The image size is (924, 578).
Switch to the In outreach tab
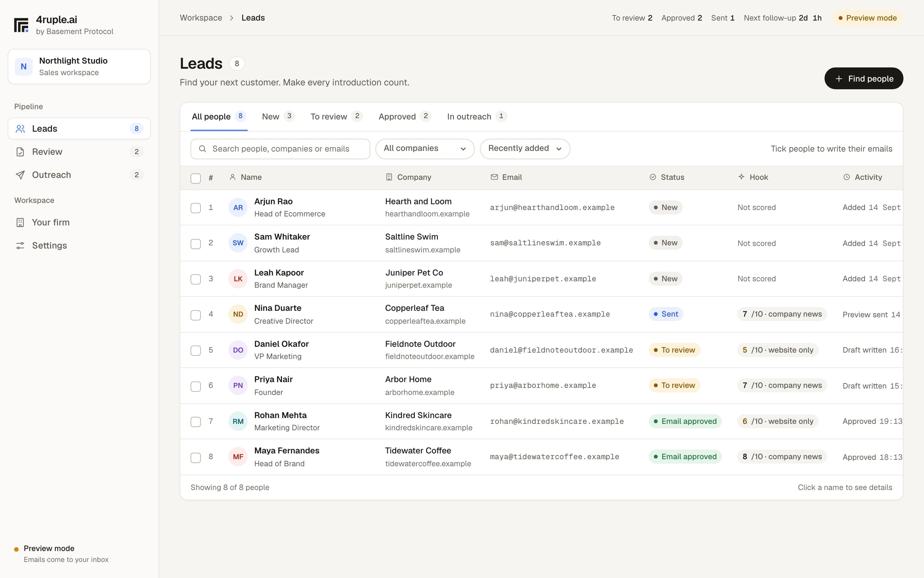click(x=477, y=117)
